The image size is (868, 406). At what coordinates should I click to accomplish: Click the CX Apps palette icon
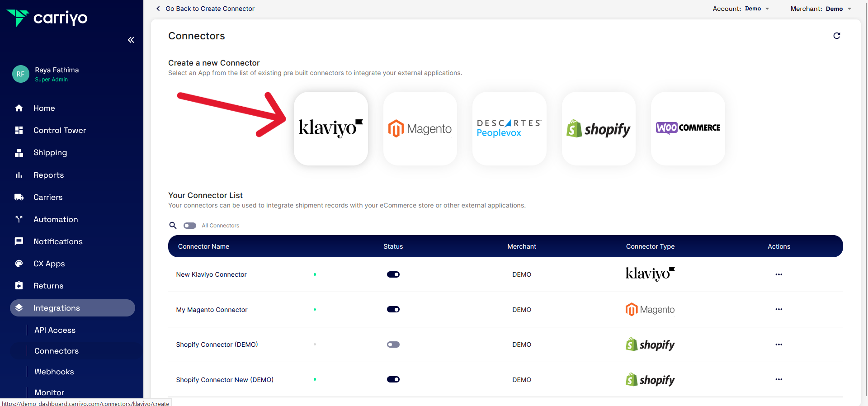point(19,264)
